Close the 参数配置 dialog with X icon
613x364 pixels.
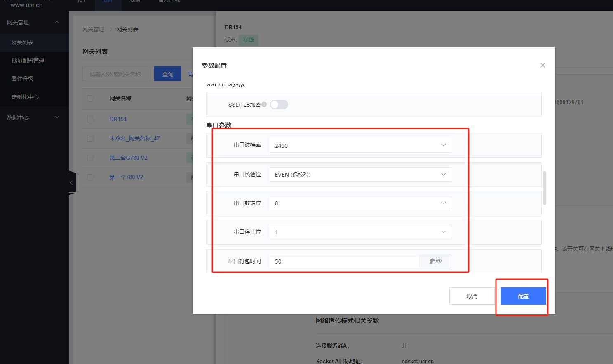coord(543,65)
